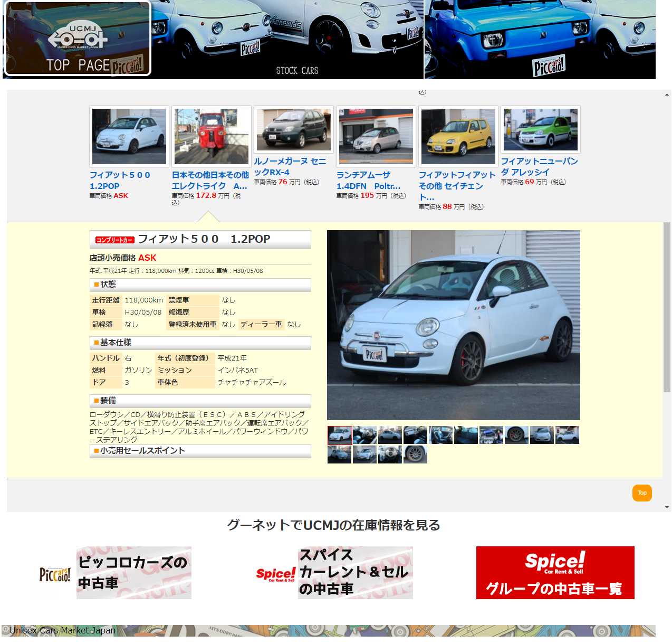Open red Spice! グループの中古車一覧 banner
Viewport: 672px width, 644px height.
tap(555, 573)
